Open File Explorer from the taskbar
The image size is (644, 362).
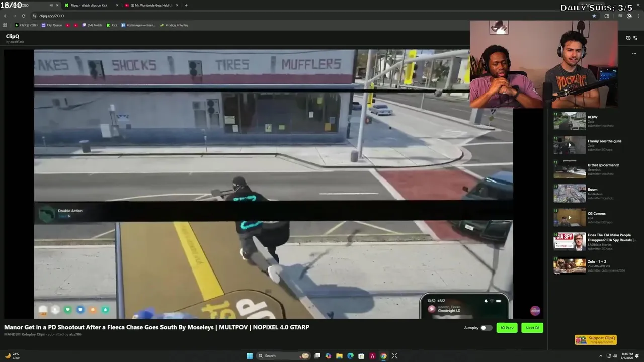point(339,356)
